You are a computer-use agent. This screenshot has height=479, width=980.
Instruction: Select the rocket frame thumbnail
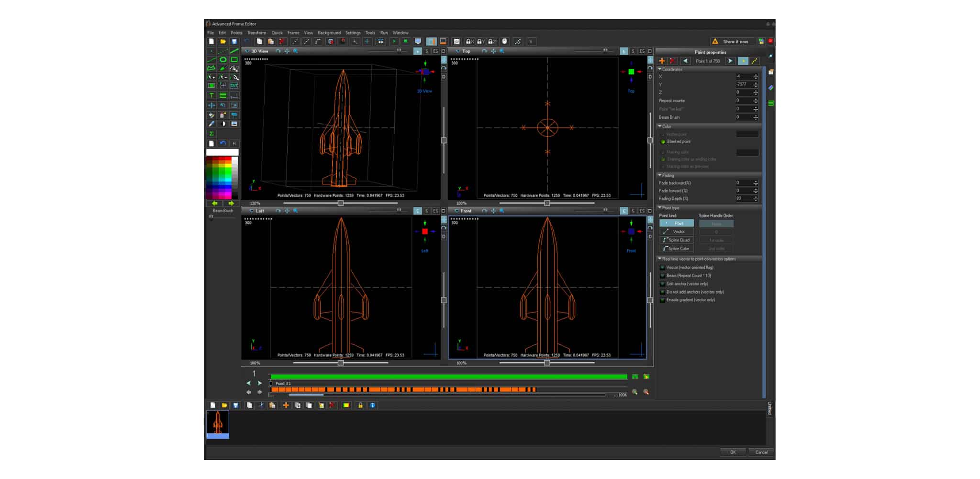coord(218,423)
